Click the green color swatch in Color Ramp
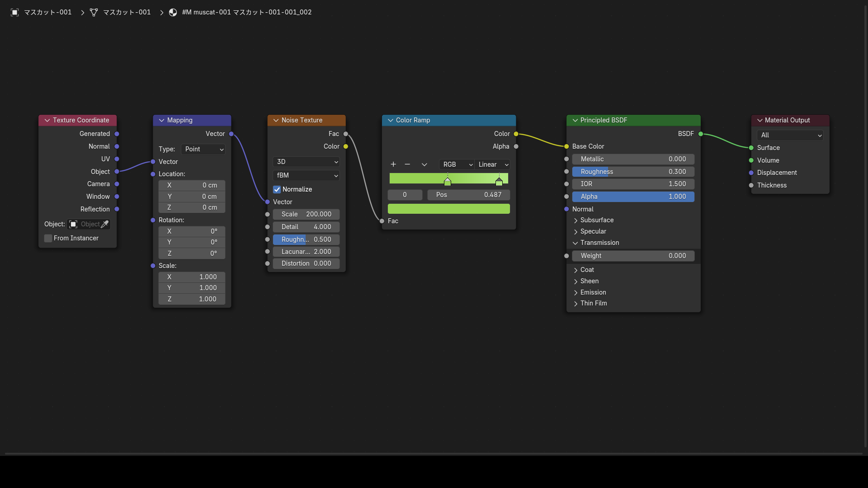 pyautogui.click(x=449, y=209)
